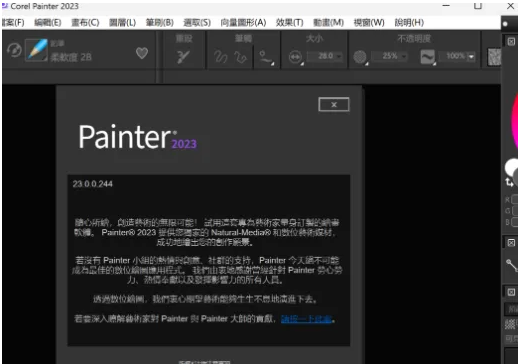Open the 編輯(E) menu
Viewport: 519px width, 364px height.
pyautogui.click(x=48, y=22)
